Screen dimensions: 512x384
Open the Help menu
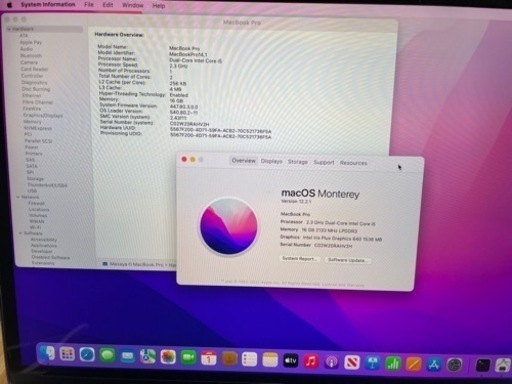(159, 6)
